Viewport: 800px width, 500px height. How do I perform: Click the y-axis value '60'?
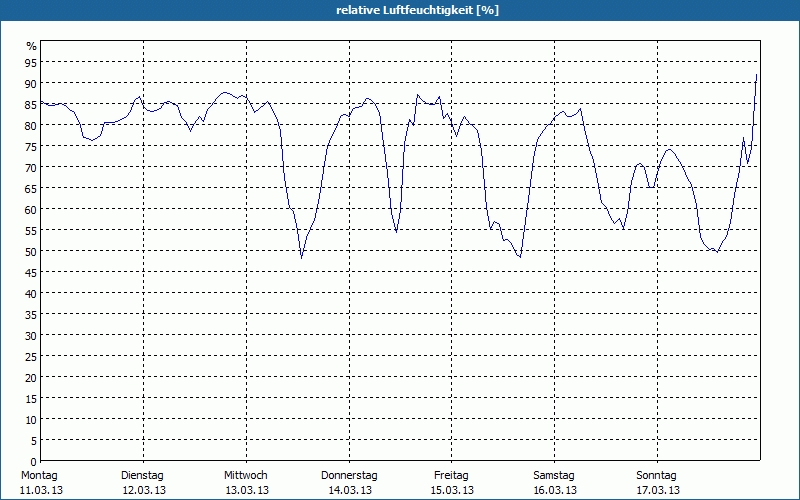pos(31,210)
